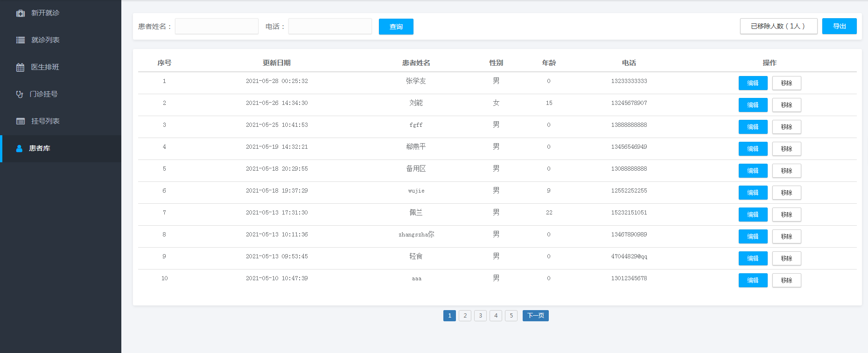Remove patient 佩兰 from the list
The width and height of the screenshot is (868, 353).
pos(786,215)
